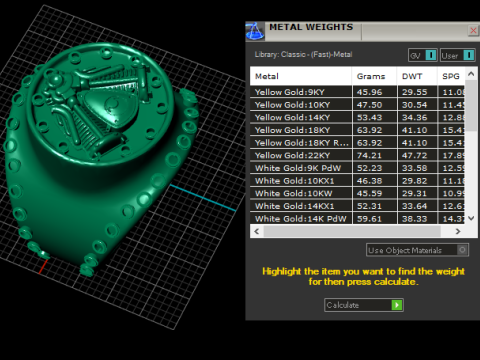
Task: Click the table's scroll down arrow
Action: point(471,218)
